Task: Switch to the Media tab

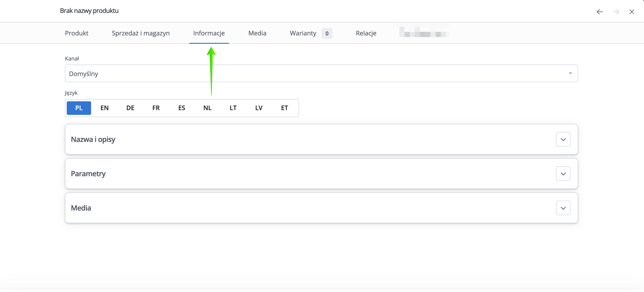Action: pyautogui.click(x=257, y=33)
